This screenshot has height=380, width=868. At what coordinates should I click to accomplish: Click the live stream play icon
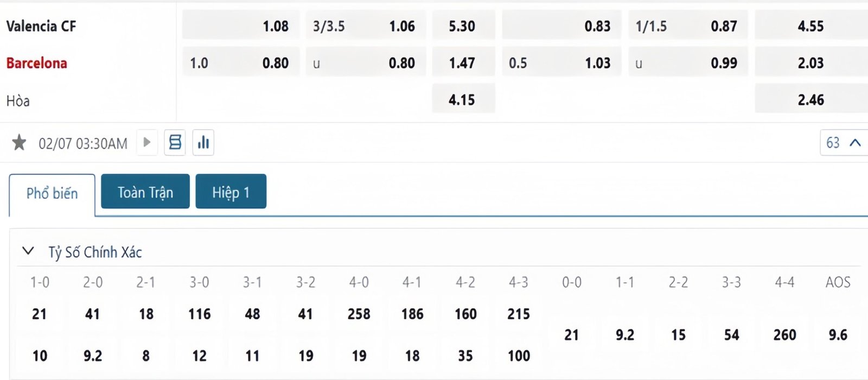[x=146, y=143]
